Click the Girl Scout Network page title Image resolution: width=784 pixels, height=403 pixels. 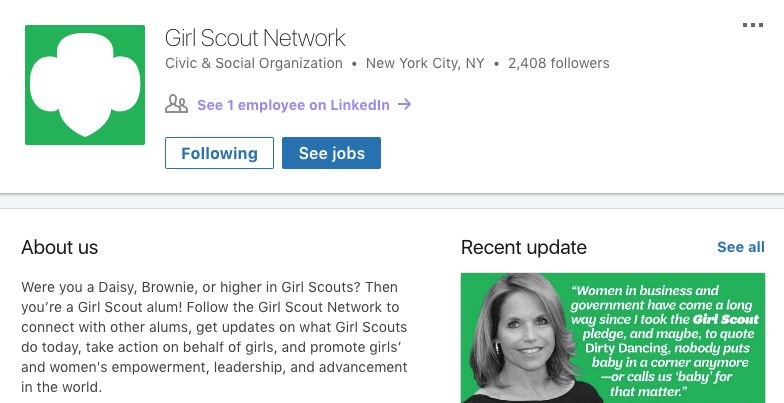[255, 38]
